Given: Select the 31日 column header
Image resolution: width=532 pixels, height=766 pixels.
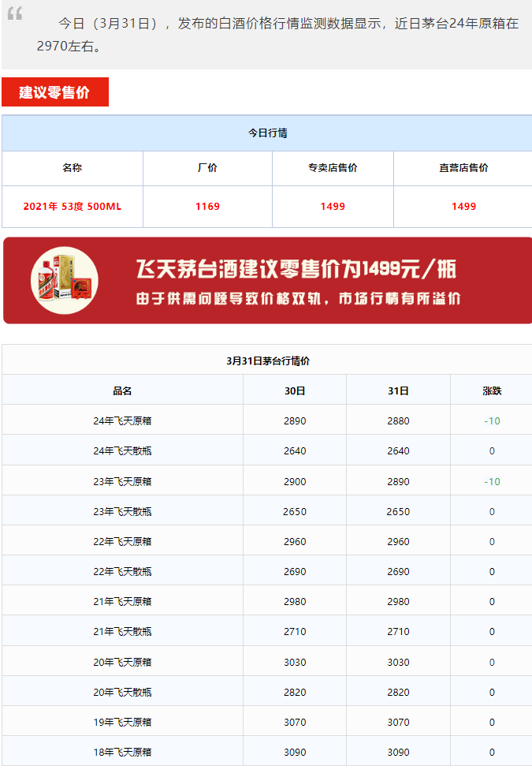Looking at the screenshot, I should tap(398, 390).
